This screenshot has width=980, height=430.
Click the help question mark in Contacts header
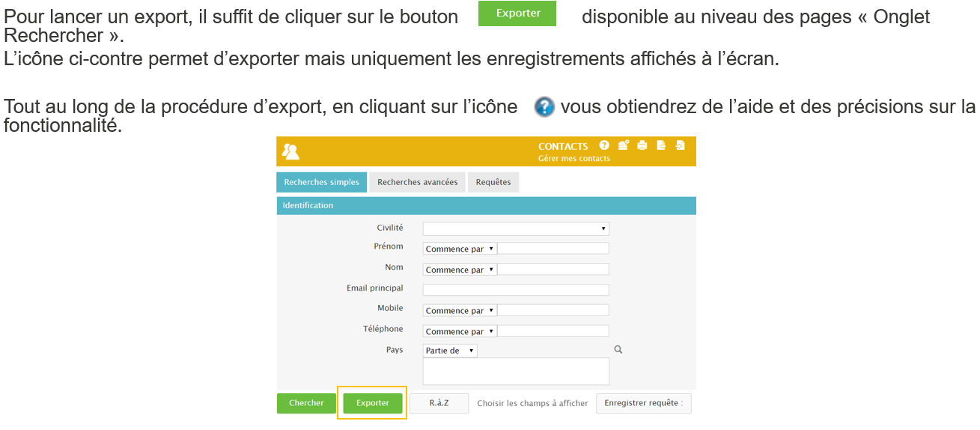[604, 145]
